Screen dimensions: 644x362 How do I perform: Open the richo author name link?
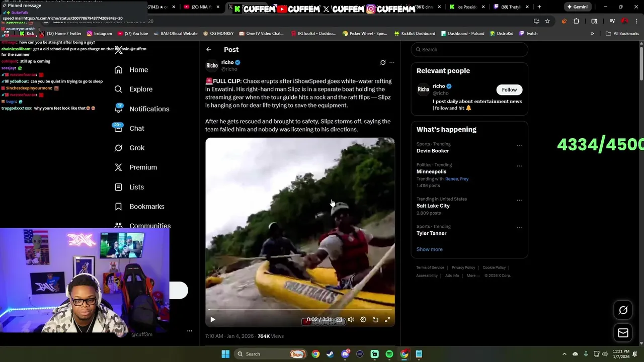pyautogui.click(x=227, y=62)
